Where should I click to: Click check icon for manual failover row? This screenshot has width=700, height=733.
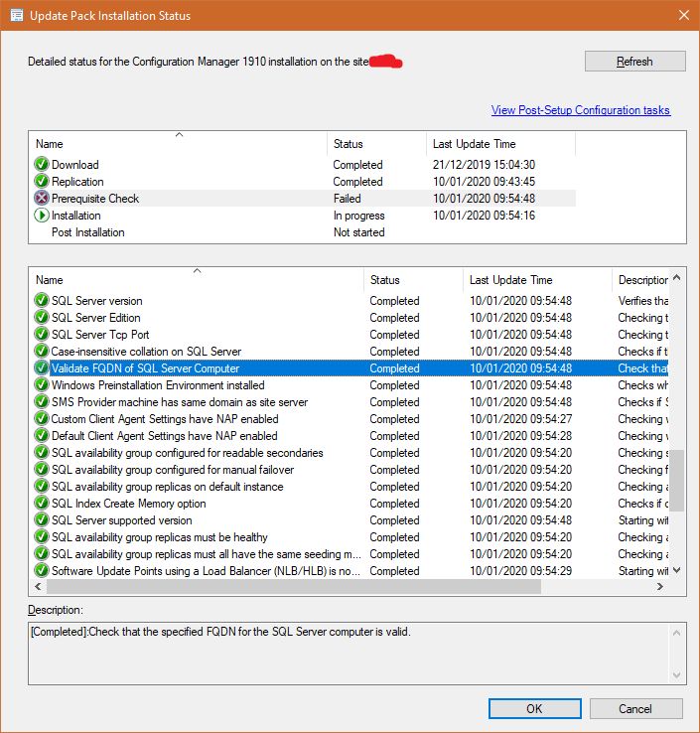coord(42,469)
